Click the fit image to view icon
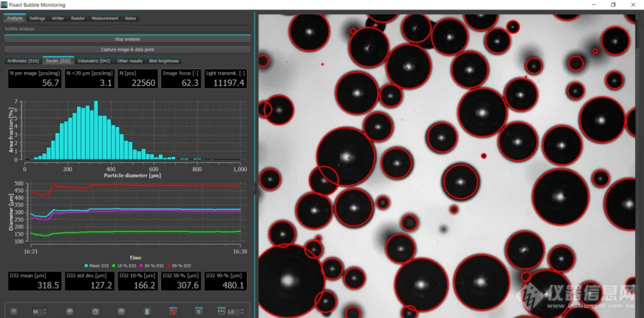The image size is (644, 318). click(95, 312)
